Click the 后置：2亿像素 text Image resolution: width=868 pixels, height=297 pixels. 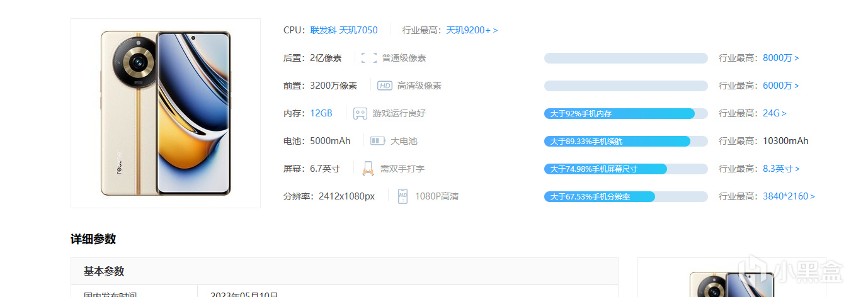tap(312, 58)
